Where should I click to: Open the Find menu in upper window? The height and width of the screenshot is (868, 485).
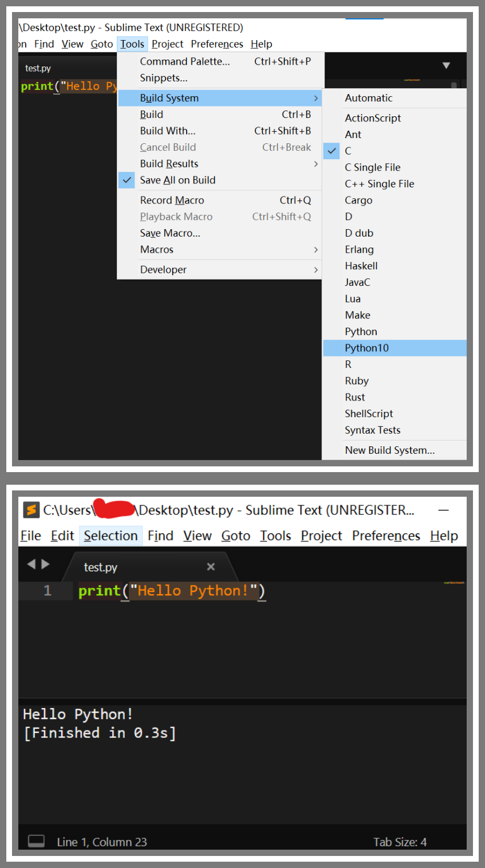tap(44, 44)
